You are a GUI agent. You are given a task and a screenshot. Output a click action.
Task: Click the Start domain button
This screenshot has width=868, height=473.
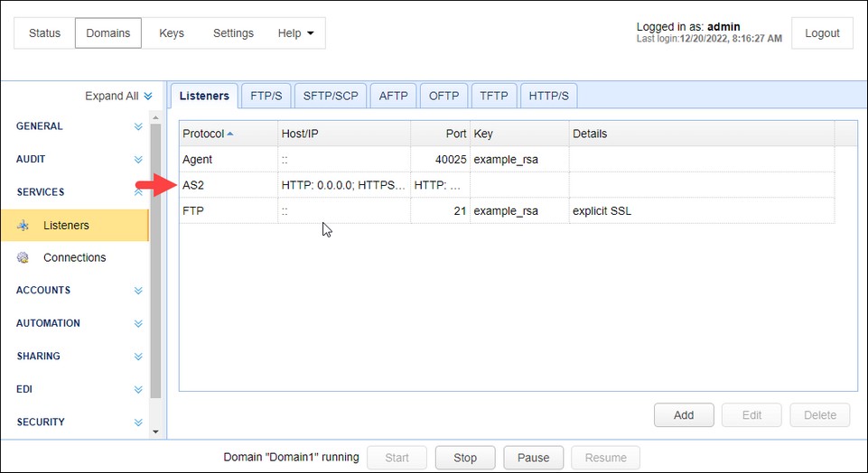click(397, 458)
